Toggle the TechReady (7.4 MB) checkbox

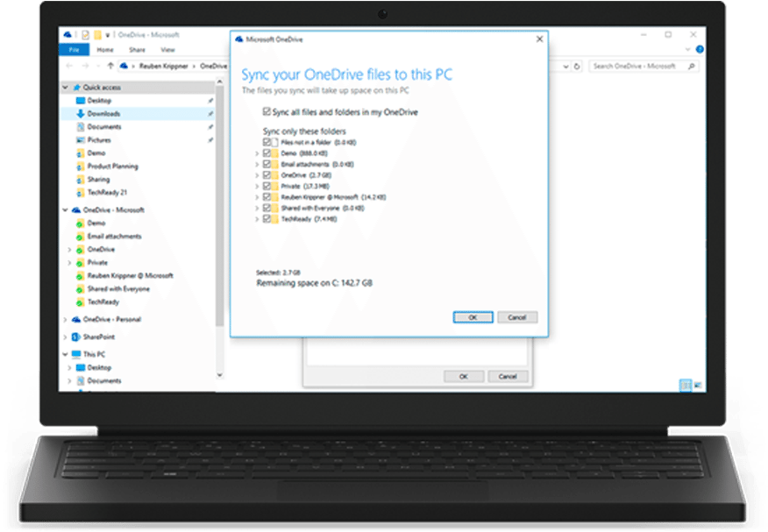coord(267,219)
